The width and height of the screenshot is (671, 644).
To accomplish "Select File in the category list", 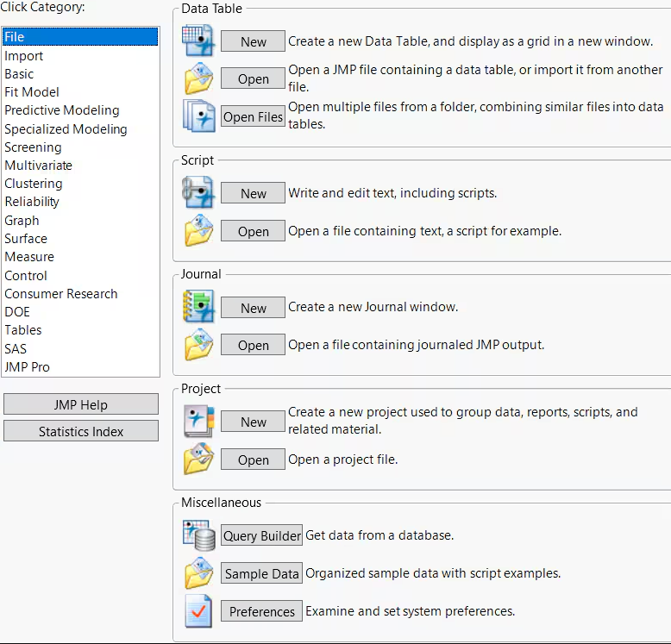I will (80, 37).
